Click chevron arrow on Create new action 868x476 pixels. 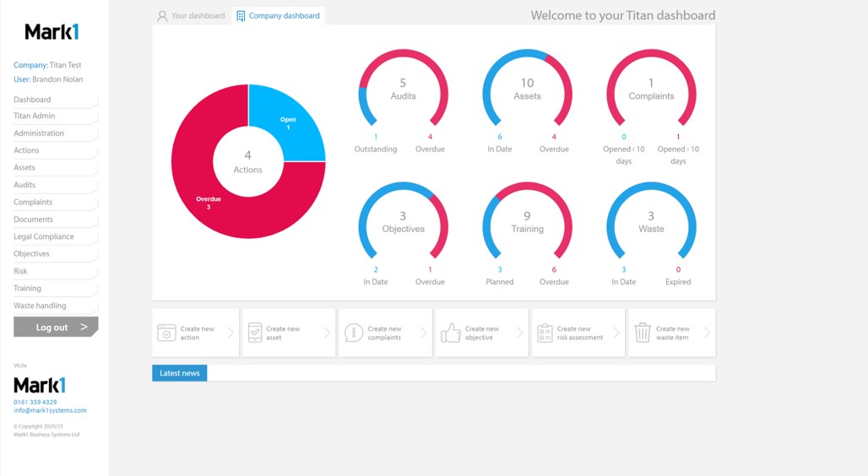click(231, 333)
